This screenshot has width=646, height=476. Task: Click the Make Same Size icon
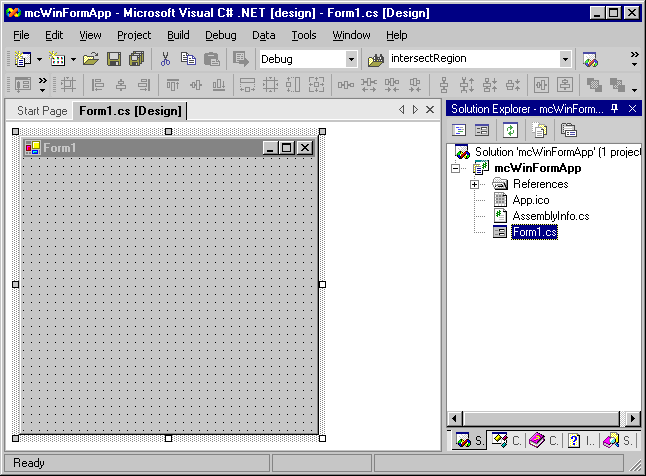(x=316, y=85)
